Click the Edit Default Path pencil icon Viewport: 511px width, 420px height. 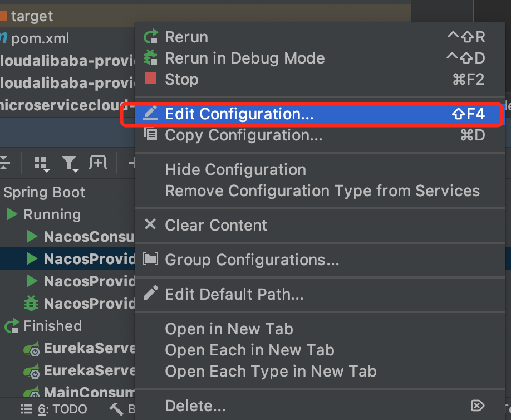pyautogui.click(x=150, y=294)
